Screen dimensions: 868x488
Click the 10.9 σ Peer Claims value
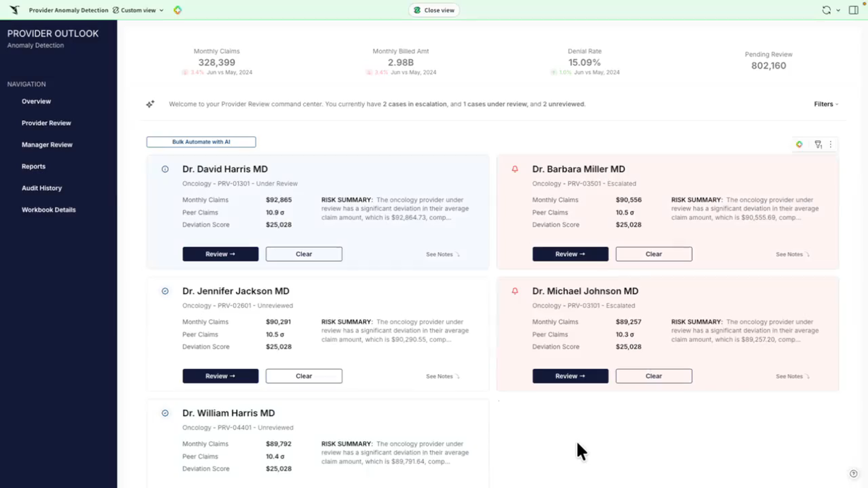[275, 213]
